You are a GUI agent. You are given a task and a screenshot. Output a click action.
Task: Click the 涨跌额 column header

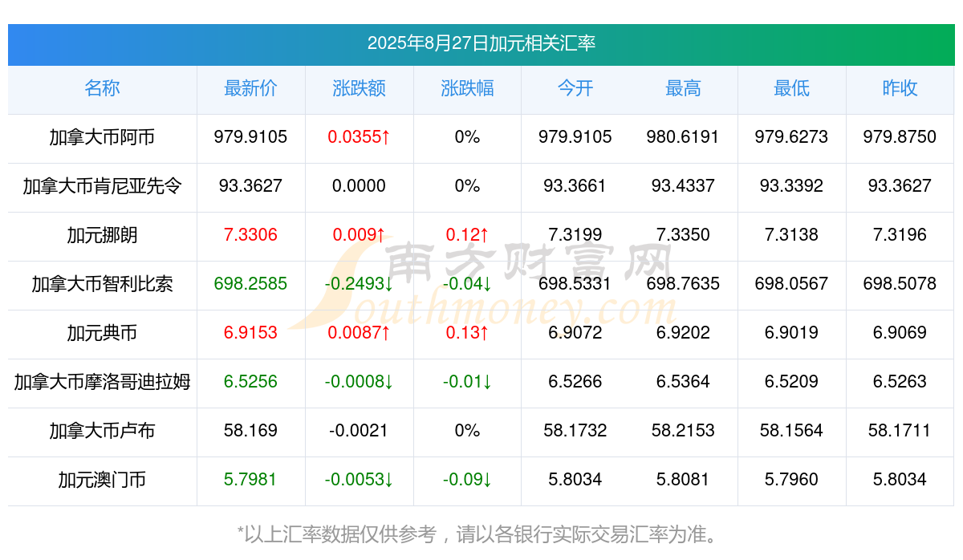(359, 88)
